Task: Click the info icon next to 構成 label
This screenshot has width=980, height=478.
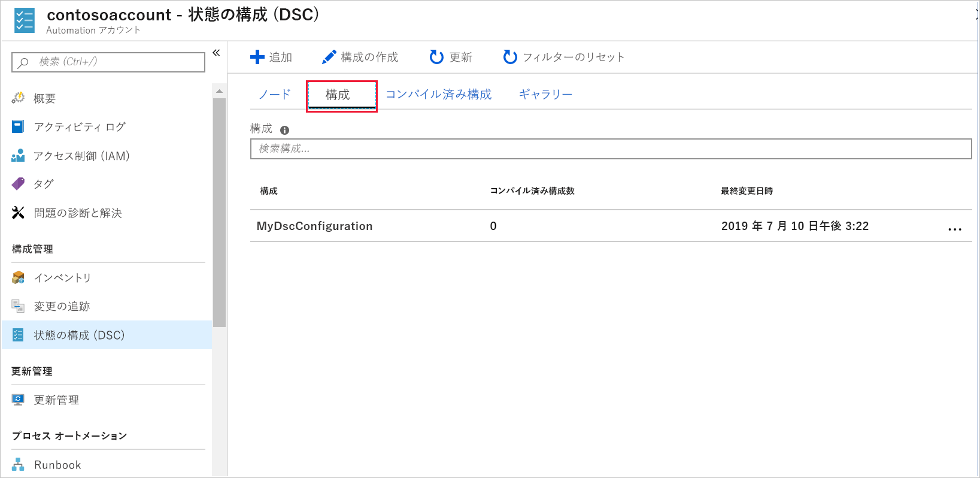Action: click(x=284, y=130)
